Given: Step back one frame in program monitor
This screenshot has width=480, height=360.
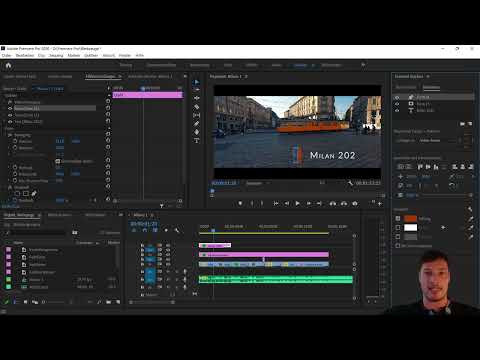Looking at the screenshot, I should click(x=287, y=203).
